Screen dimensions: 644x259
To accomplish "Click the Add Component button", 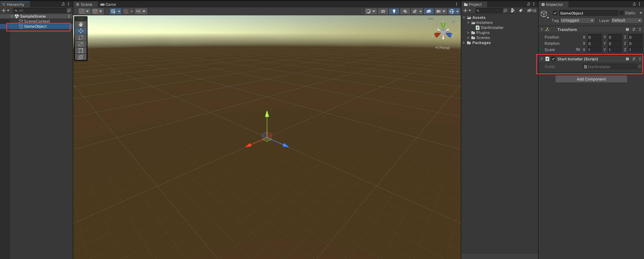I will (591, 79).
